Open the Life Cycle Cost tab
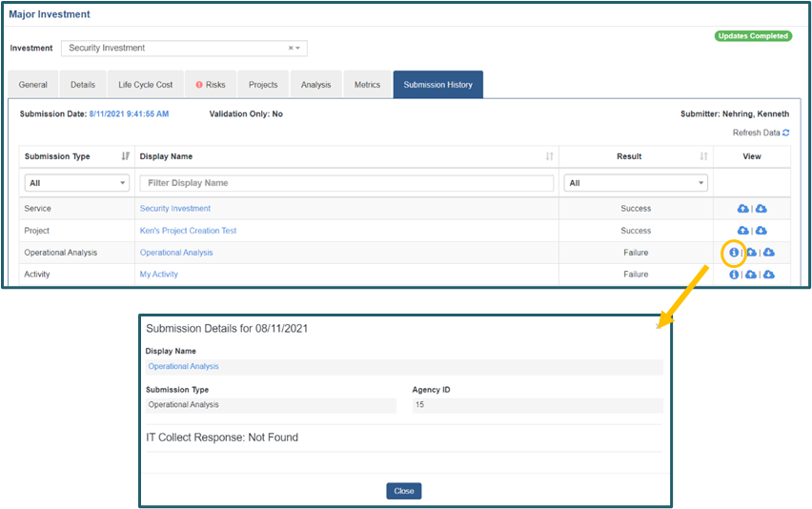This screenshot has width=812, height=509. 146,85
